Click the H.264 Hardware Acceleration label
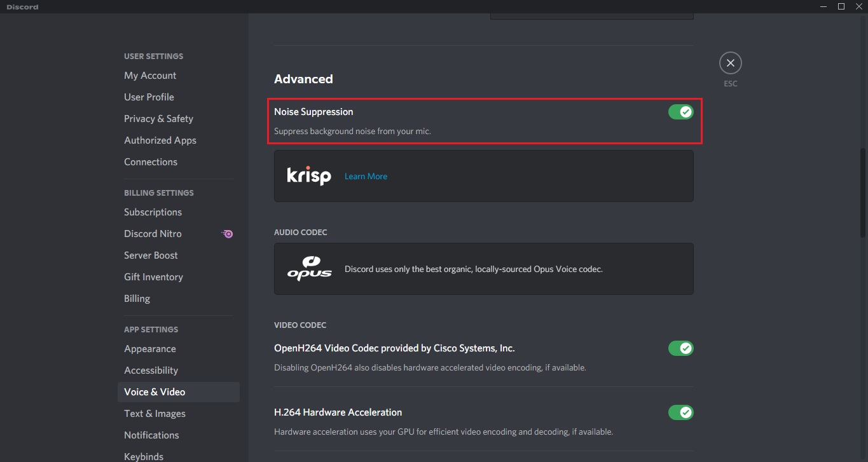 (x=338, y=412)
